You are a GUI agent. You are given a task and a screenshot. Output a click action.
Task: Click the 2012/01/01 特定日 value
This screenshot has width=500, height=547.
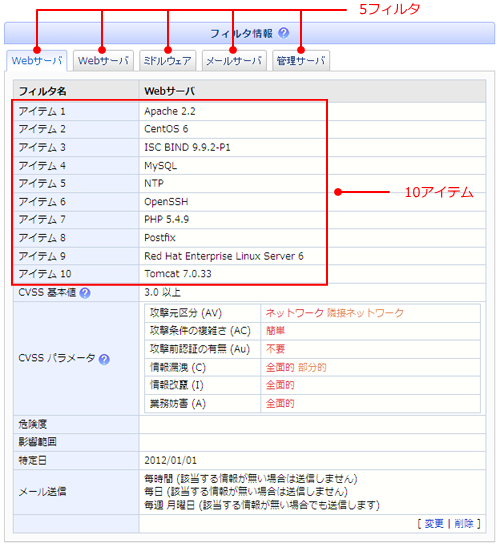(171, 460)
